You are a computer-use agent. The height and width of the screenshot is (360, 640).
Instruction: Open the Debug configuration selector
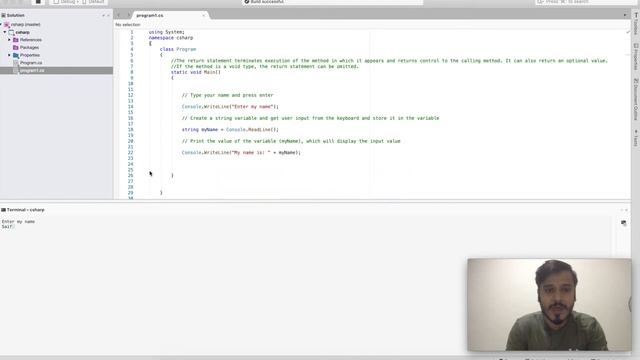[65, 2]
